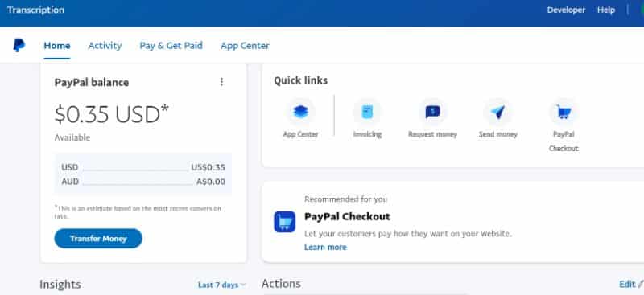644x295 pixels.
Task: Click the PayPal Checkout recommendation heading
Action: (347, 216)
